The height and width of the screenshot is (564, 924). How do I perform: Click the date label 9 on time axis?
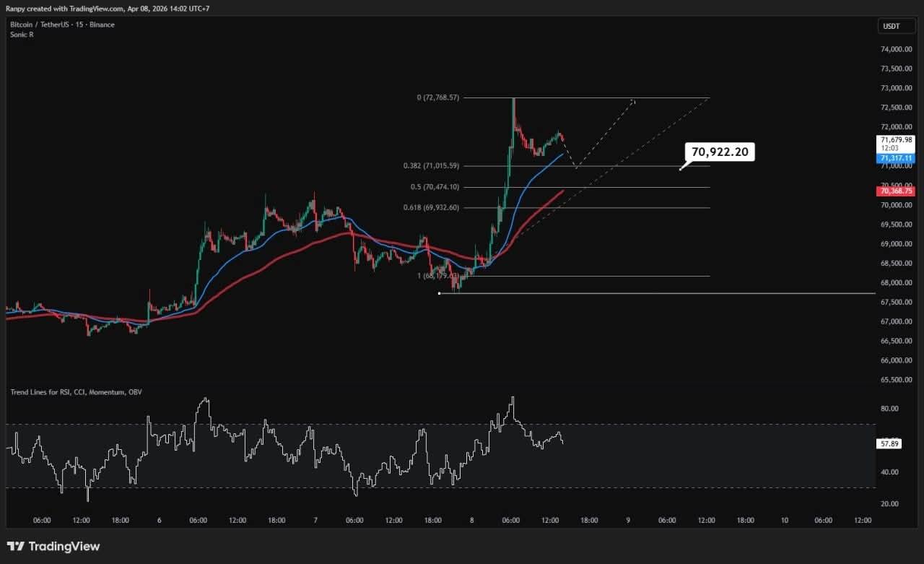[x=628, y=520]
